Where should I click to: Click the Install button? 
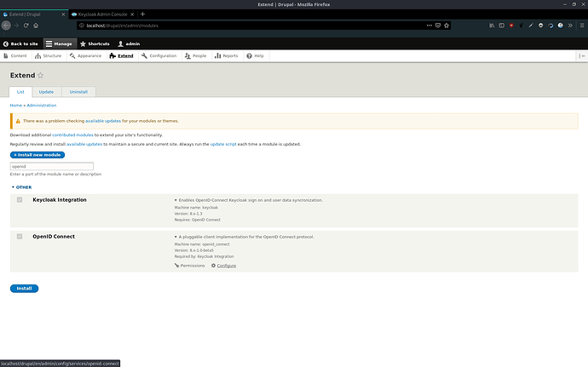pos(25,289)
